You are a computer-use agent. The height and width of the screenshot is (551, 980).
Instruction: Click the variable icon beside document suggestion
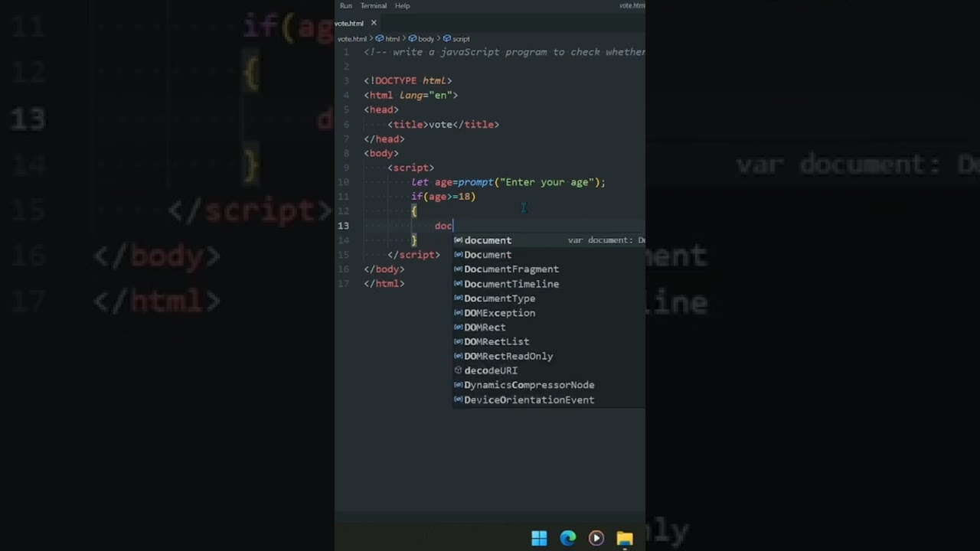(459, 240)
